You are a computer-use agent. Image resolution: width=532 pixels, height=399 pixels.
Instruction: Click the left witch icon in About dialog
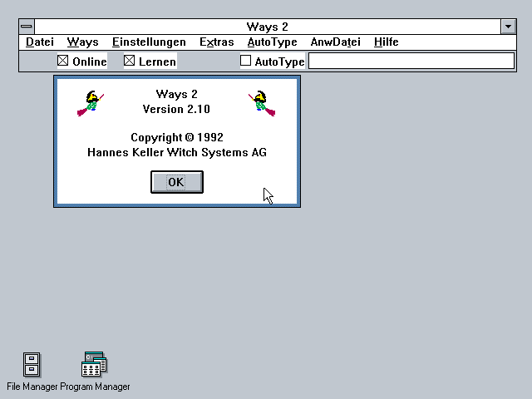91,103
